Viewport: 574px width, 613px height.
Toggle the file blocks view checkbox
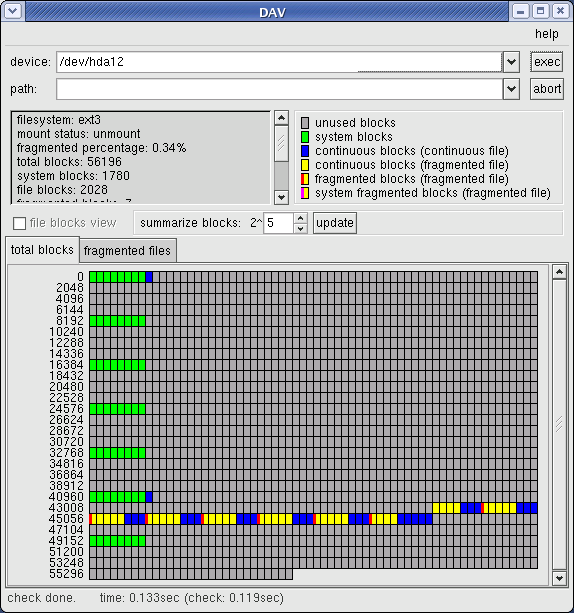coord(20,224)
